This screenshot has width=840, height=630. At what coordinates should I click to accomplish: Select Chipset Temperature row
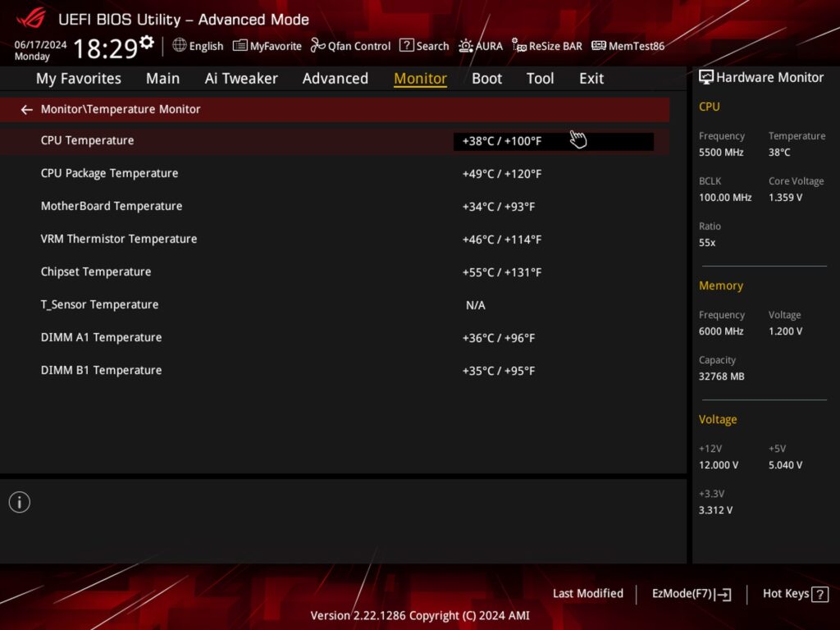point(335,272)
